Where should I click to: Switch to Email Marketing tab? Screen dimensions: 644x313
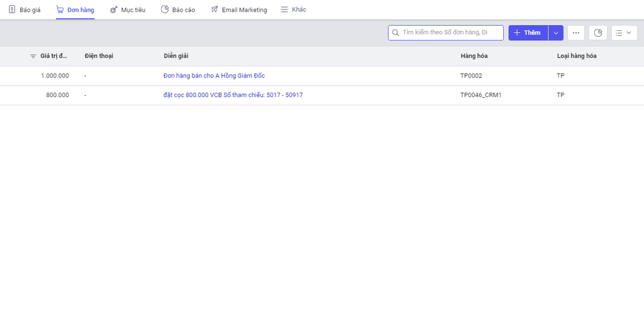pyautogui.click(x=238, y=10)
